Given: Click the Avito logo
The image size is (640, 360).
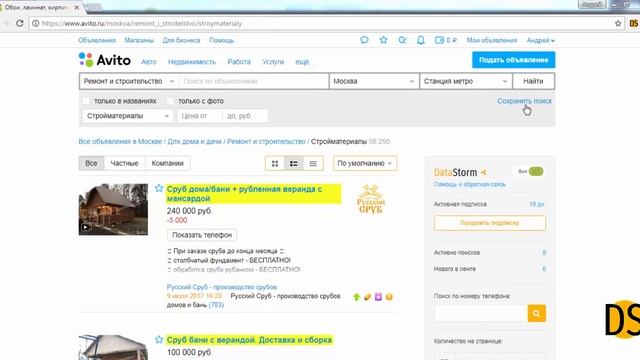Looking at the screenshot, I should click(104, 60).
